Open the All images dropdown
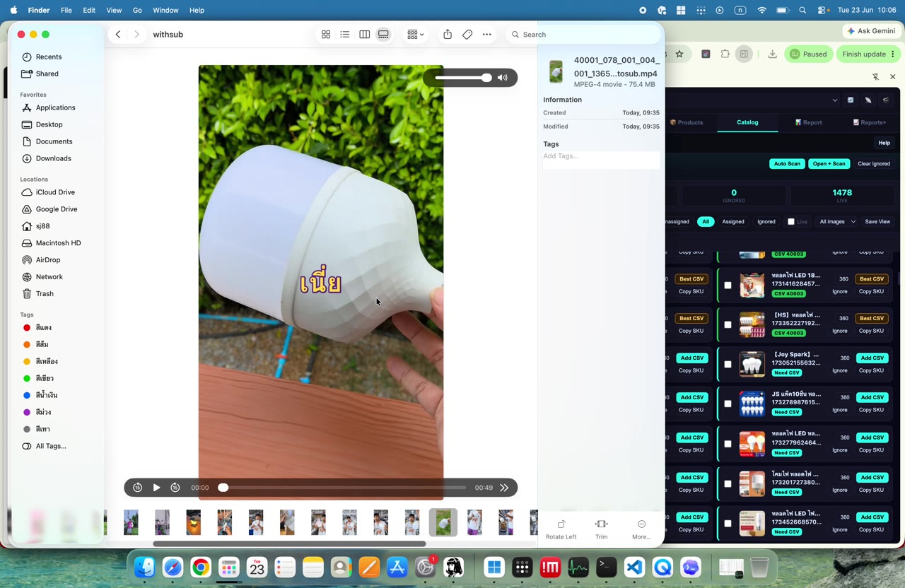The image size is (905, 588). 837,222
